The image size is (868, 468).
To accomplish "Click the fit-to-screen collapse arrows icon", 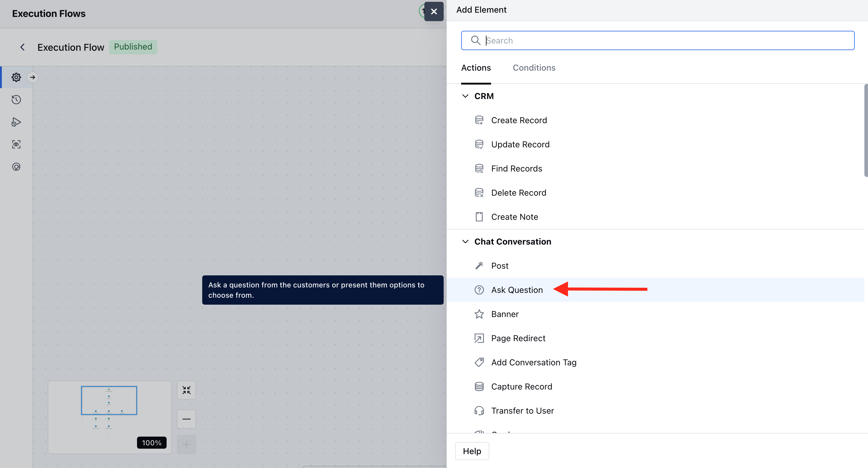I will (186, 390).
